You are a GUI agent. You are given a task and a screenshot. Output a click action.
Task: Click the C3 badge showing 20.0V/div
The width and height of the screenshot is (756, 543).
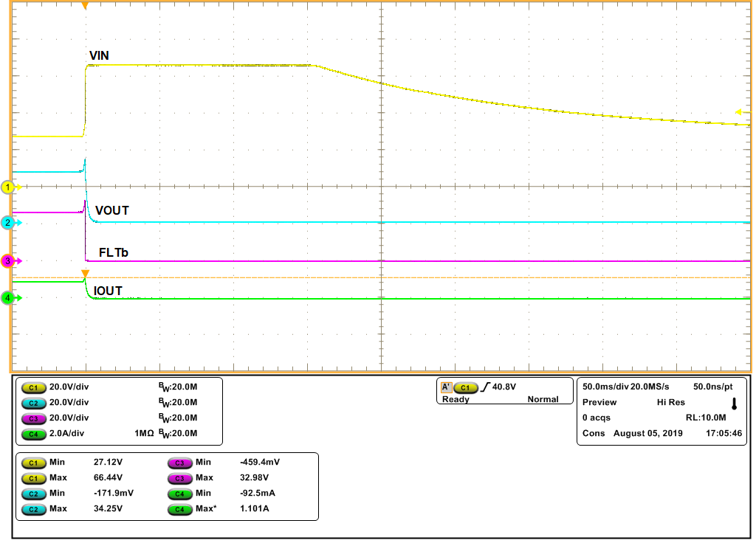click(x=32, y=418)
